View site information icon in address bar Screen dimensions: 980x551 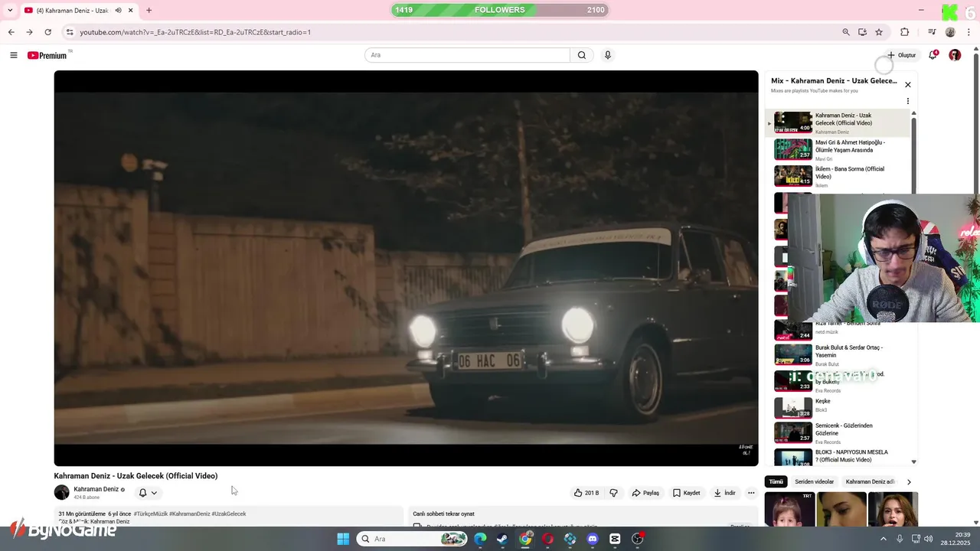(70, 32)
